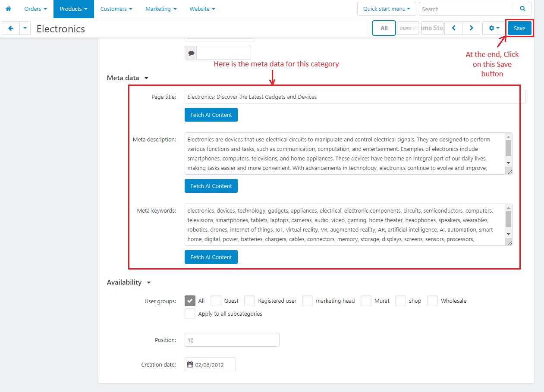Go to next category with right chevron
544x392 pixels.
click(x=471, y=28)
